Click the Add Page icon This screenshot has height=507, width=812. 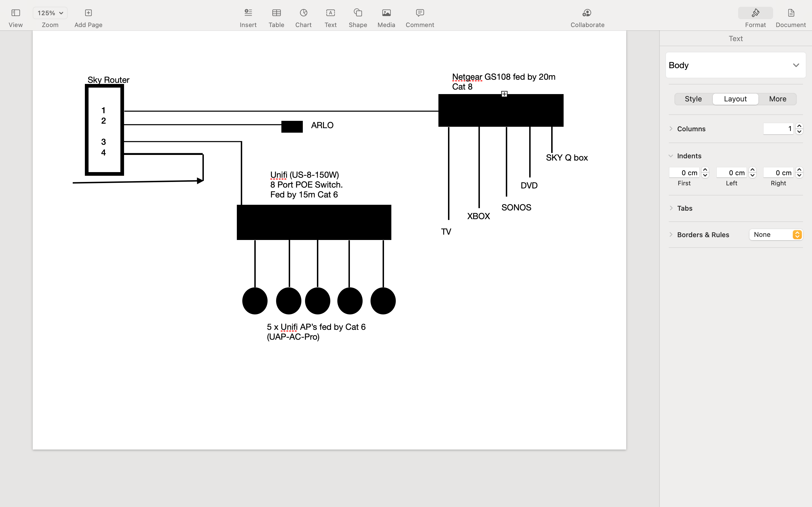click(x=88, y=13)
